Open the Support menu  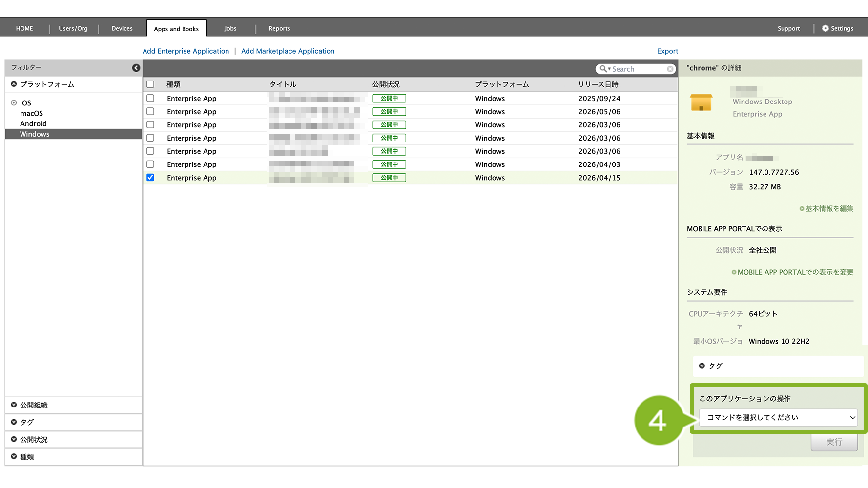[788, 28]
